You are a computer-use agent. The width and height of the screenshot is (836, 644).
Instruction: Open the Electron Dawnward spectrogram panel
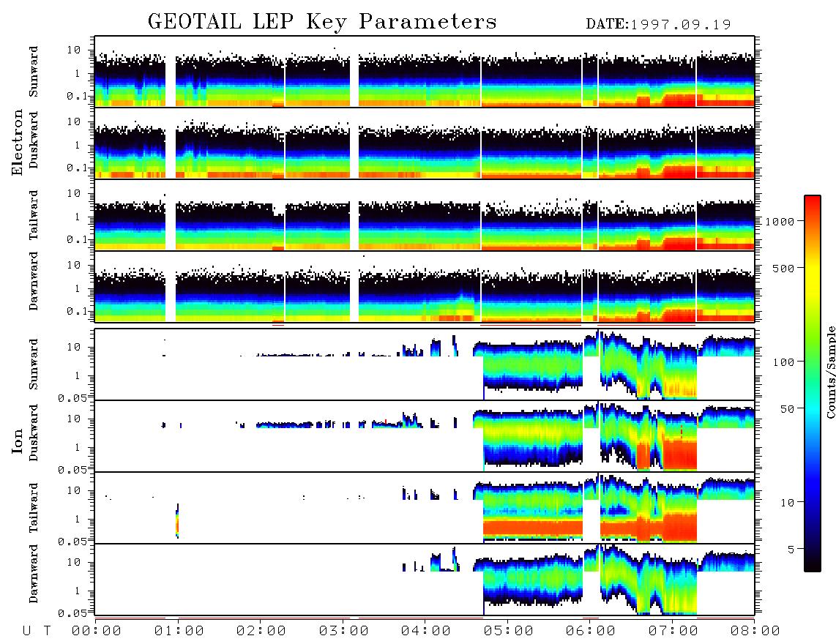point(425,286)
